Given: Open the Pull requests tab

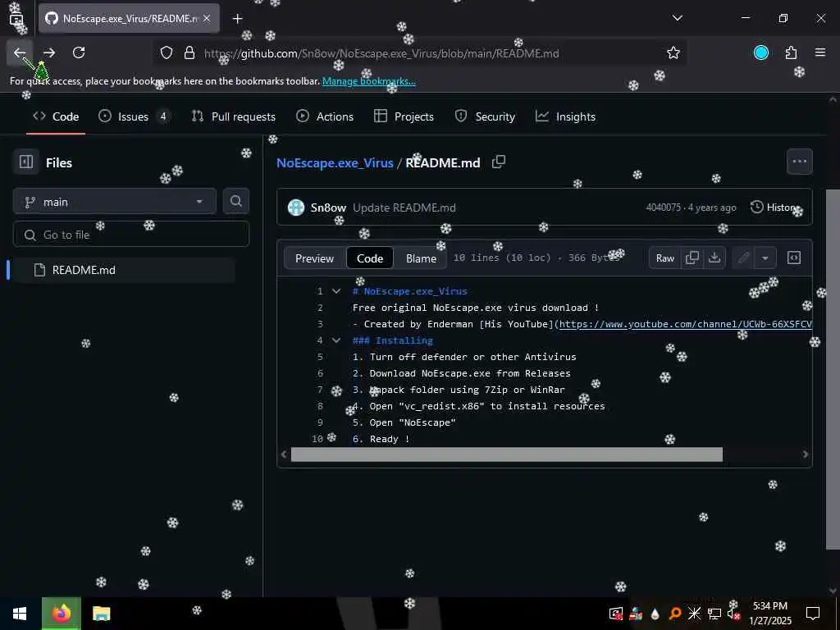Looking at the screenshot, I should pyautogui.click(x=234, y=116).
